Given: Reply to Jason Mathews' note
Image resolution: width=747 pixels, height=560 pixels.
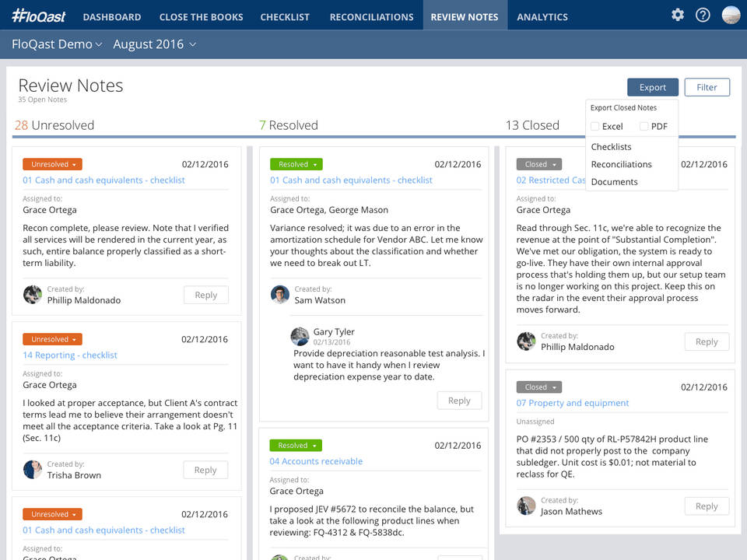Looking at the screenshot, I should tap(707, 506).
